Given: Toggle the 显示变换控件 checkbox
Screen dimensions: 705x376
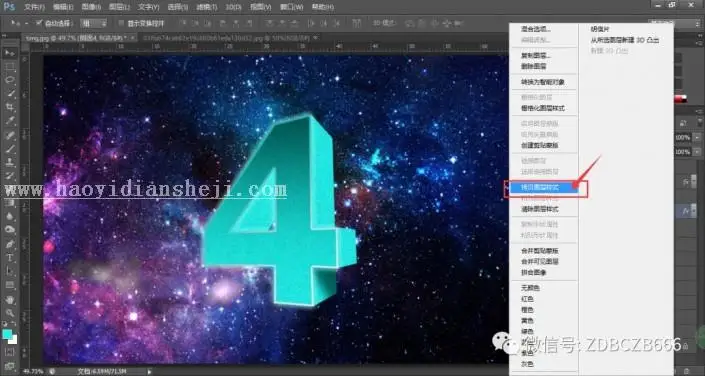Looking at the screenshot, I should tap(121, 23).
